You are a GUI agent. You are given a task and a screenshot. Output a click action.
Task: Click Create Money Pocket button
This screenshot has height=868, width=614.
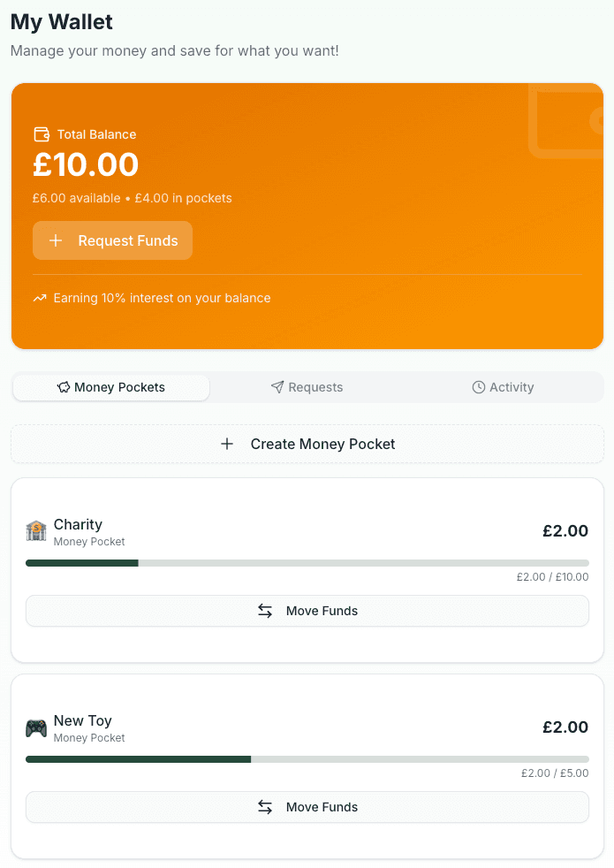click(307, 444)
